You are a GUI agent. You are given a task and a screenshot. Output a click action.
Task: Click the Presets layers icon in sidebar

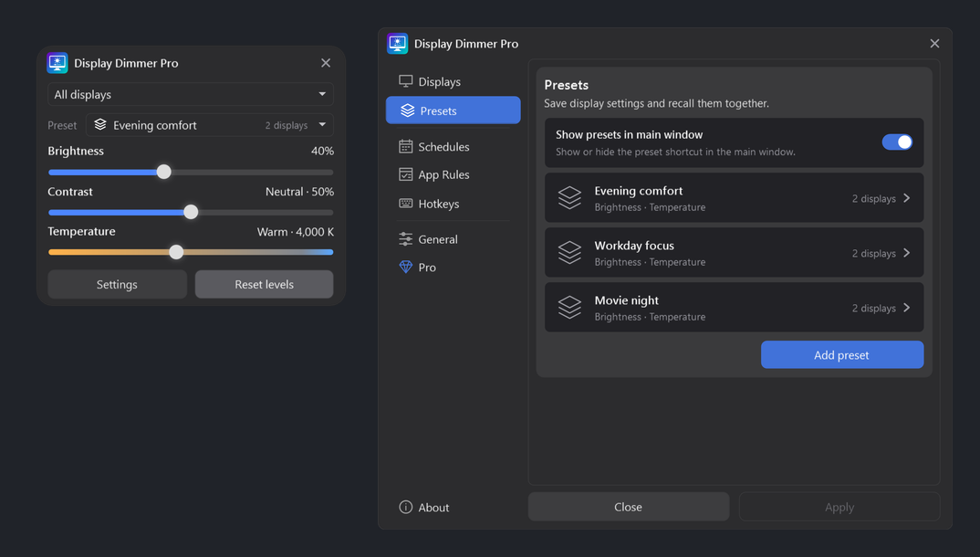tap(408, 110)
